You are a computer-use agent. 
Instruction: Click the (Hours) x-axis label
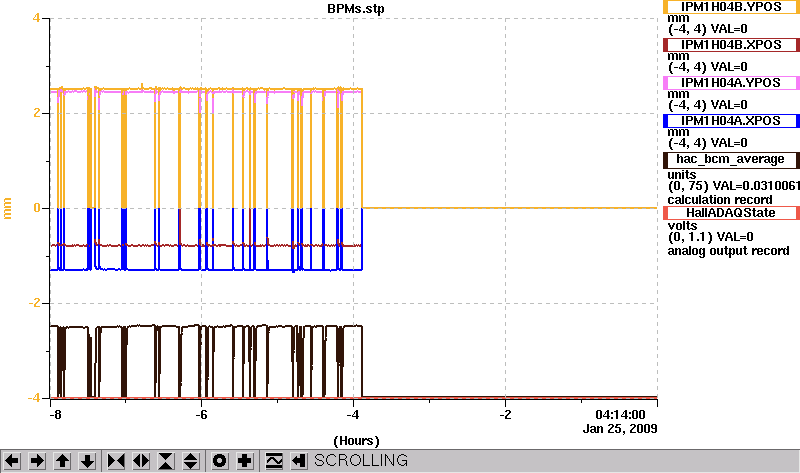(x=356, y=441)
